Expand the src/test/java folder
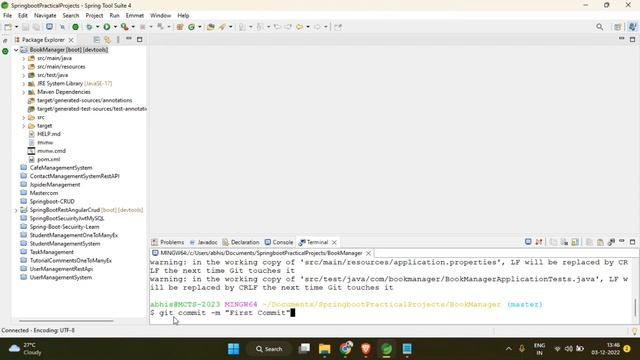 pyautogui.click(x=24, y=75)
